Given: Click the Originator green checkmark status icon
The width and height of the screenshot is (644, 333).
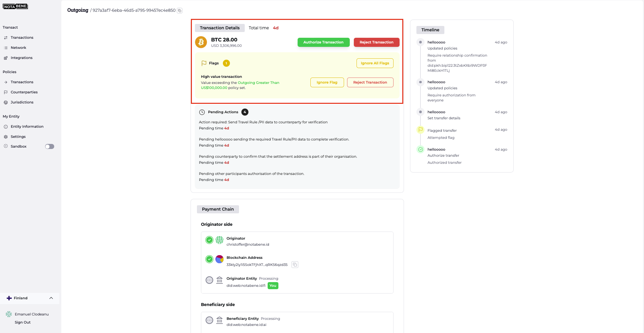Looking at the screenshot, I should 209,240.
